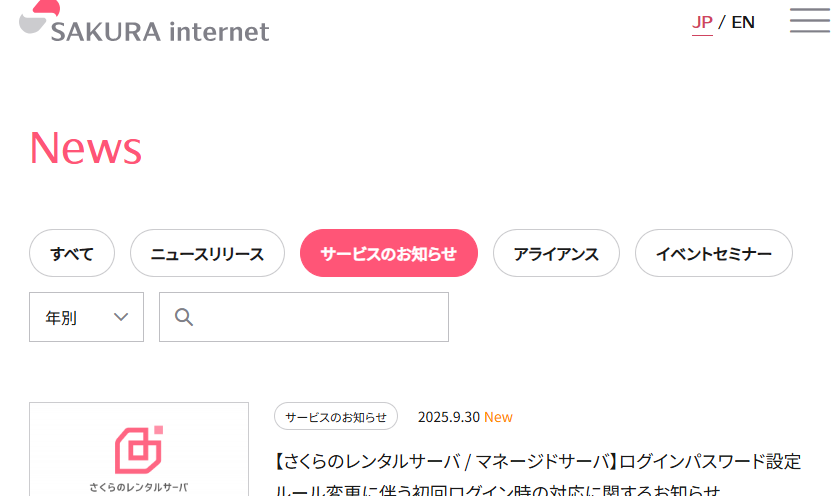Screen dimensions: 833x496
Task: Switch language to JP
Action: pos(702,22)
